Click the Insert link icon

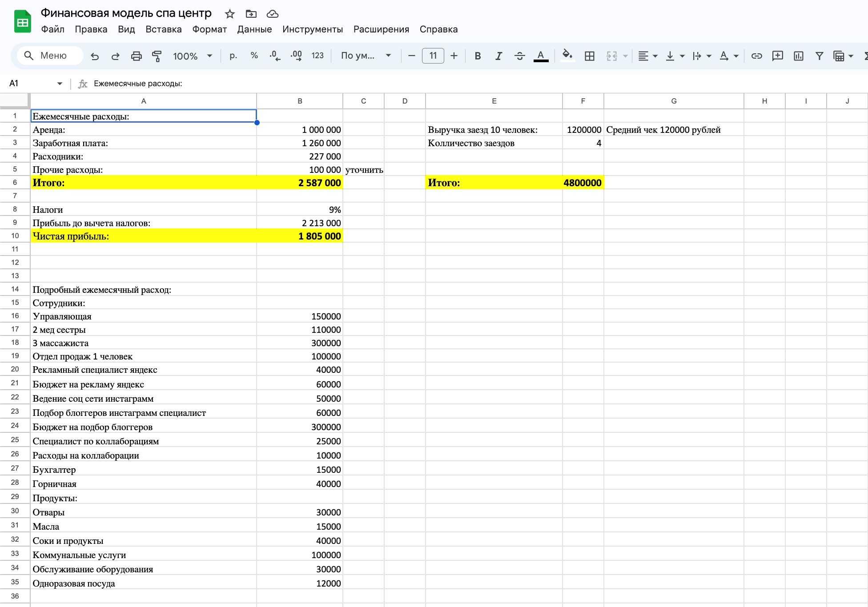pos(756,56)
